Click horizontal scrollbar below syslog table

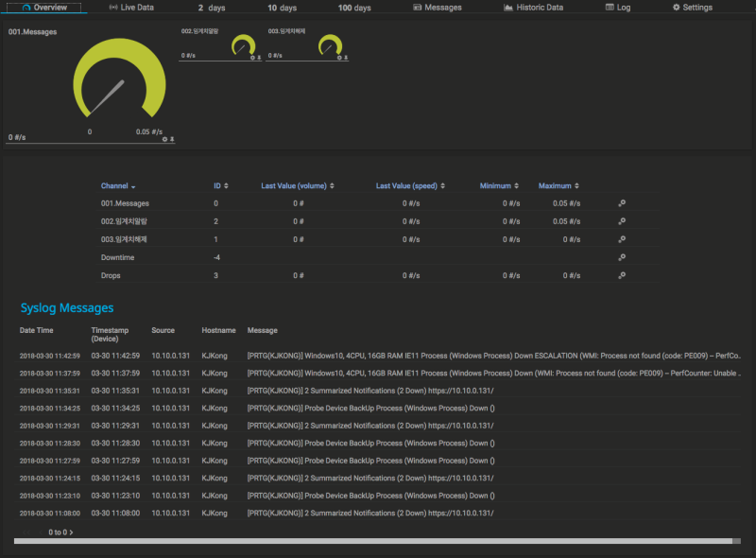coord(378,542)
